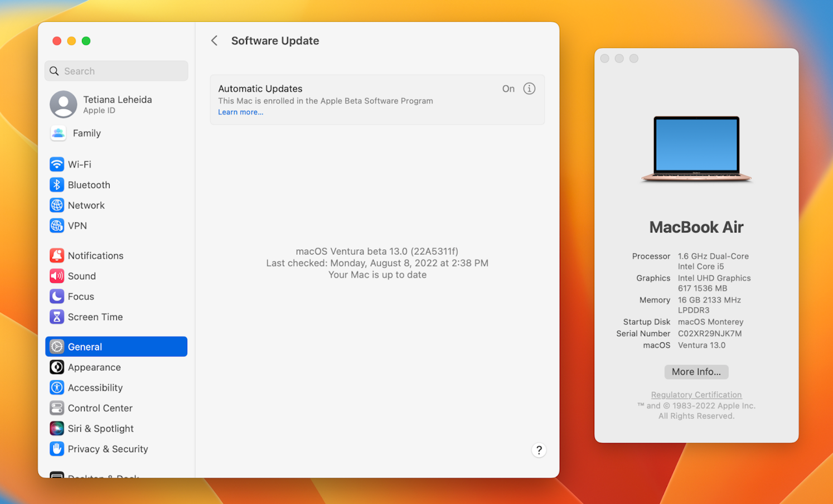Open Bluetooth settings
The width and height of the screenshot is (833, 504).
coord(88,185)
